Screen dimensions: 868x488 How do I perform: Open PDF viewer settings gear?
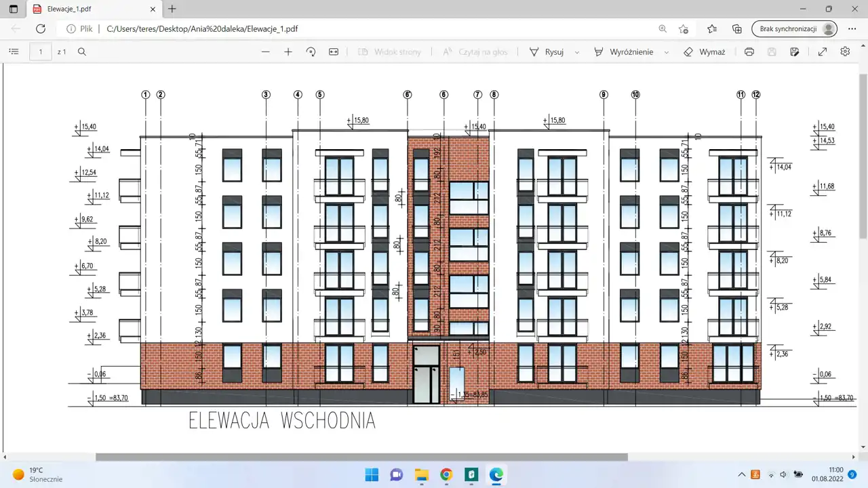(x=845, y=52)
